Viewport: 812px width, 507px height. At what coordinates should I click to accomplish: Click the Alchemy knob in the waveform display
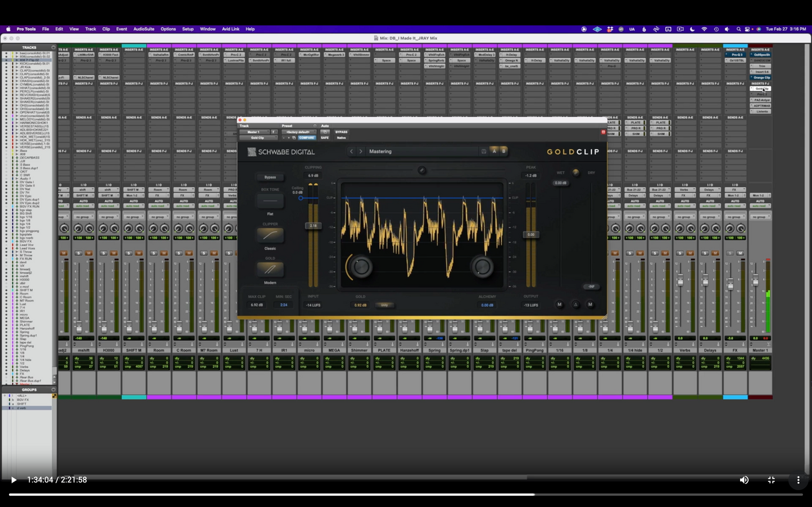pyautogui.click(x=483, y=267)
